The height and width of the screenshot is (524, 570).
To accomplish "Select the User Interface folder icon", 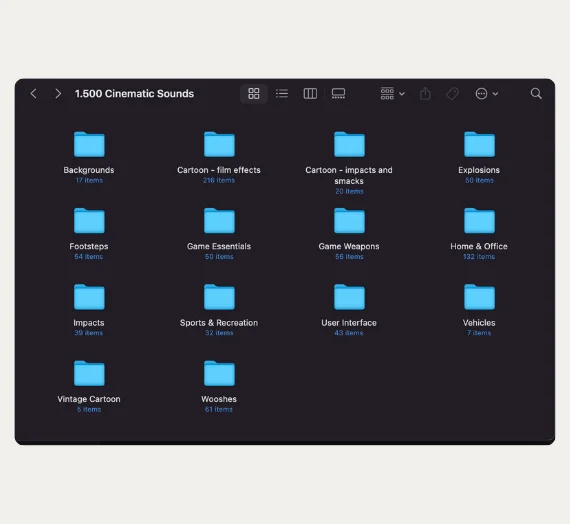I will coord(349,297).
